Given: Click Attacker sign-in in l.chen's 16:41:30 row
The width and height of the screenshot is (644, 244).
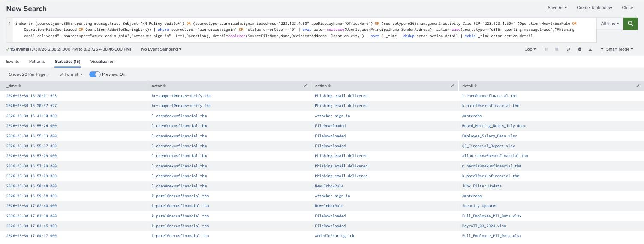Looking at the screenshot, I should [332, 116].
